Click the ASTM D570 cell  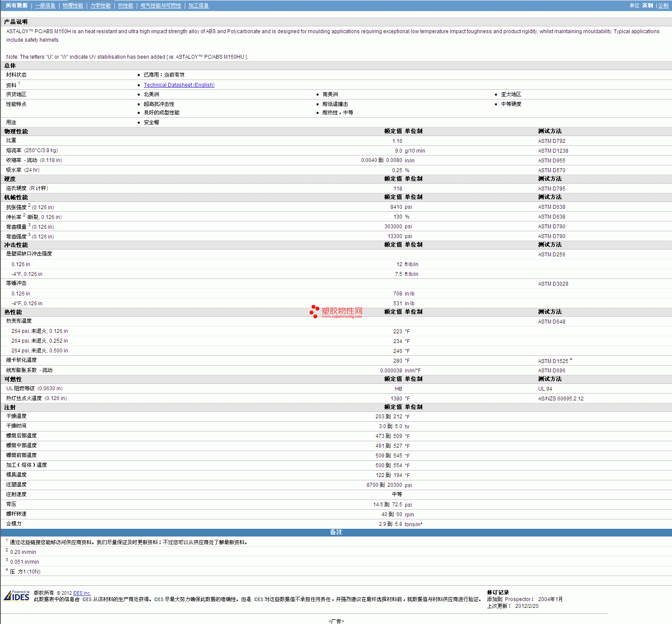[552, 170]
